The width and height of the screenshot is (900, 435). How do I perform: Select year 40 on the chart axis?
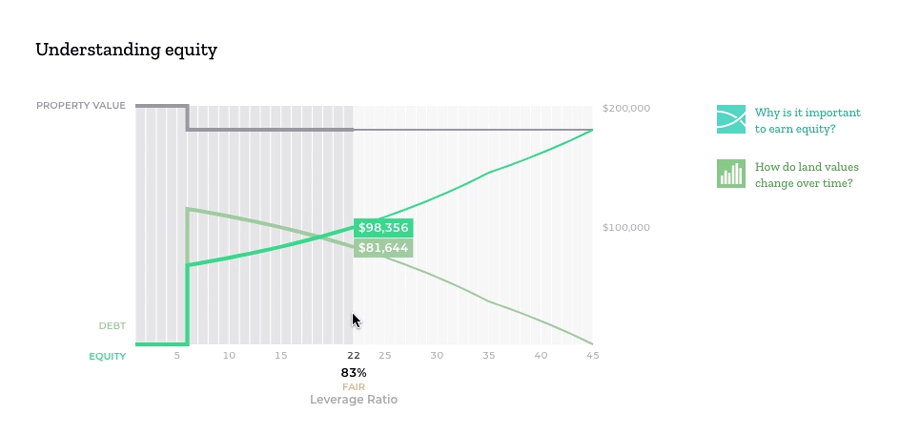541,356
